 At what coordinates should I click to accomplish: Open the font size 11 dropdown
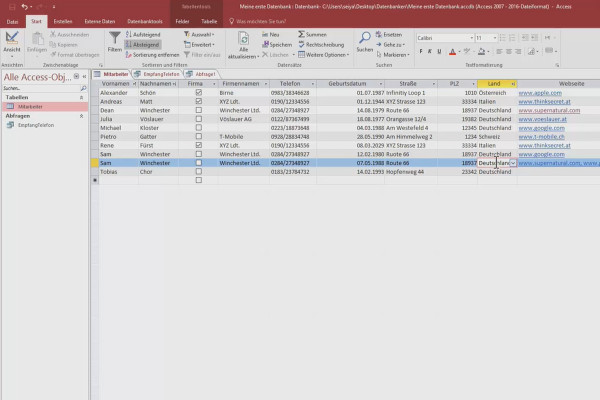click(x=495, y=38)
